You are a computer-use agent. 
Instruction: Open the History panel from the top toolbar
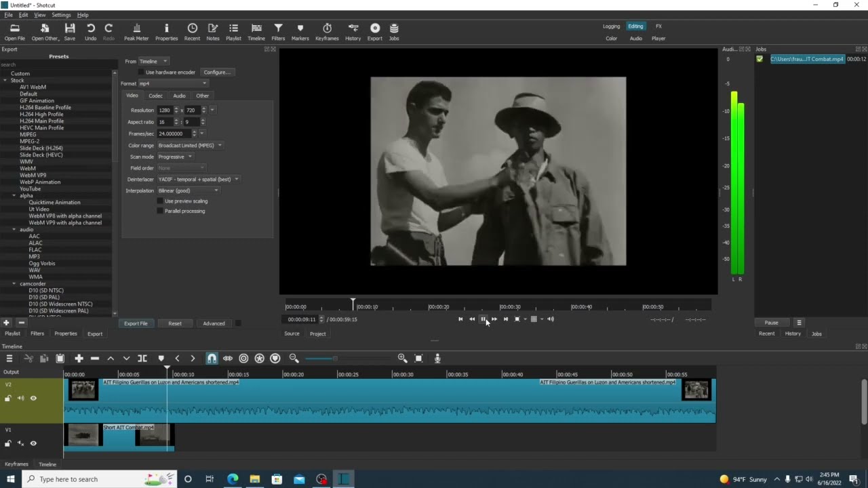tap(353, 31)
